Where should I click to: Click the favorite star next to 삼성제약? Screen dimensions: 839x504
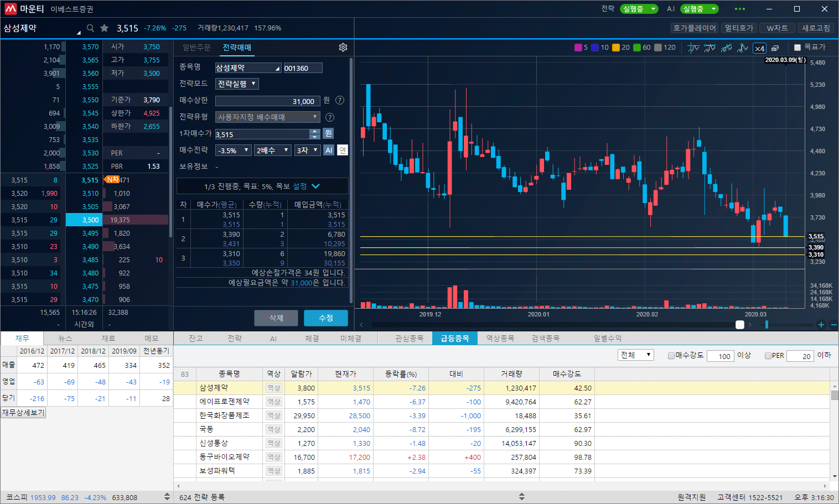[x=104, y=28]
